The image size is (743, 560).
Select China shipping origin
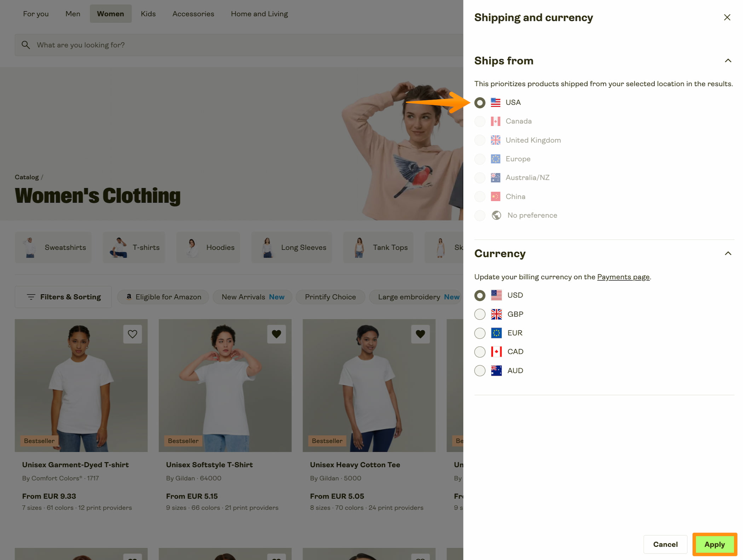tap(479, 196)
